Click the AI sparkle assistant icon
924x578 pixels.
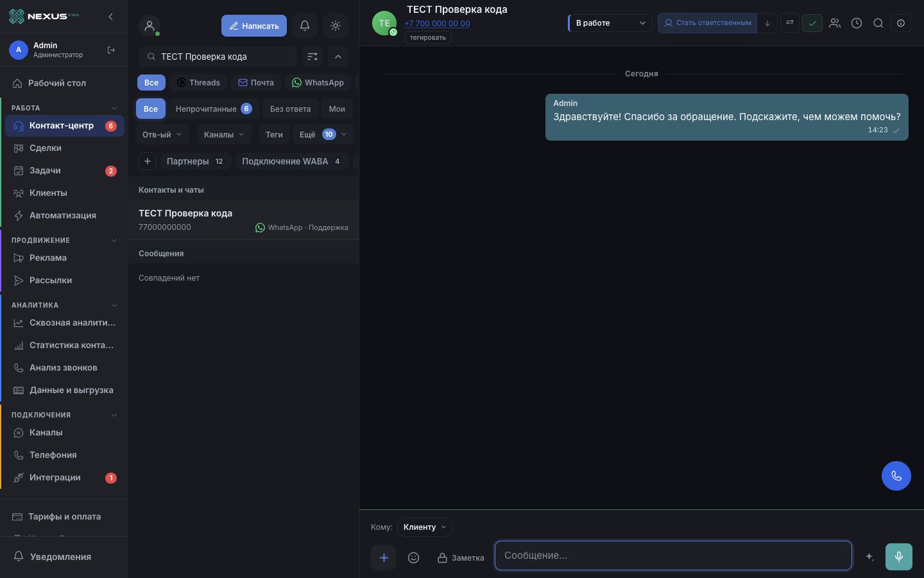(869, 557)
